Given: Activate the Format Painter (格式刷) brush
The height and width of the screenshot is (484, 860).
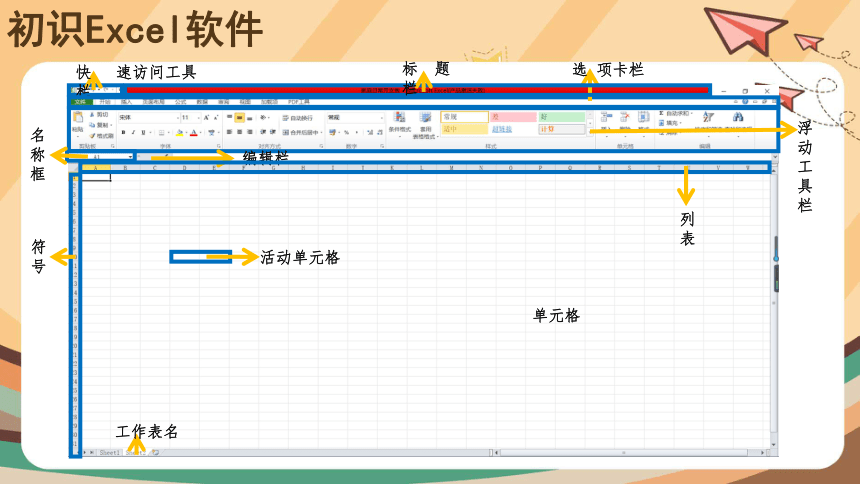Looking at the screenshot, I should [x=101, y=136].
